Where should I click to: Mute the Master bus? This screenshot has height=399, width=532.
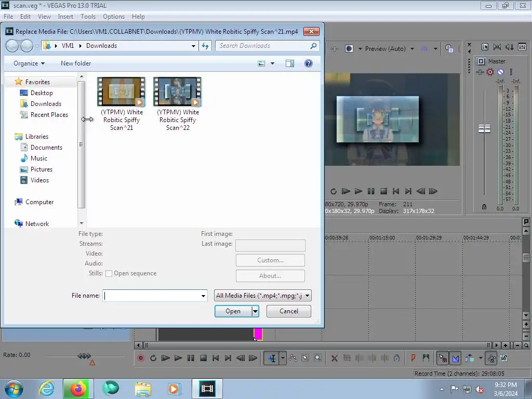pos(500,72)
